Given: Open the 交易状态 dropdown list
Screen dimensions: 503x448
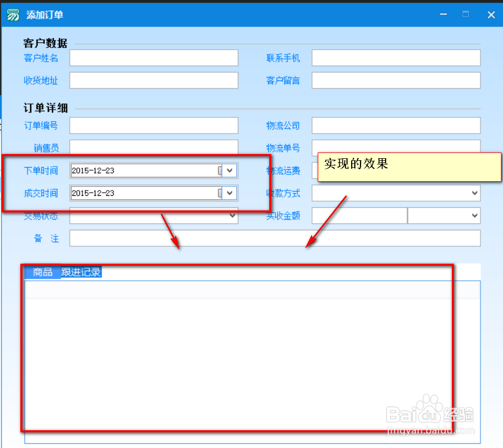Looking at the screenshot, I should pyautogui.click(x=232, y=216).
